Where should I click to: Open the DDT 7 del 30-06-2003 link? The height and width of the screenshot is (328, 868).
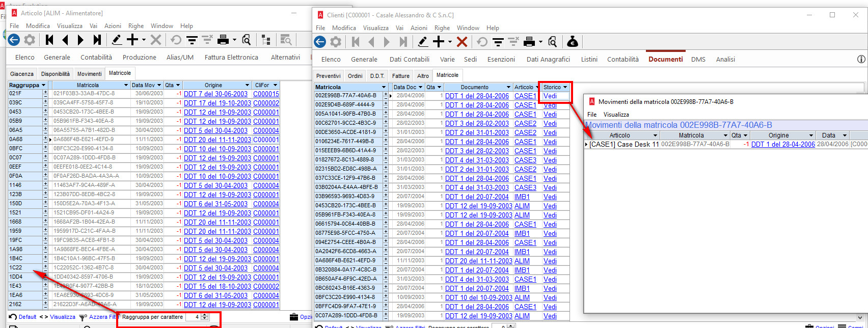click(x=215, y=94)
